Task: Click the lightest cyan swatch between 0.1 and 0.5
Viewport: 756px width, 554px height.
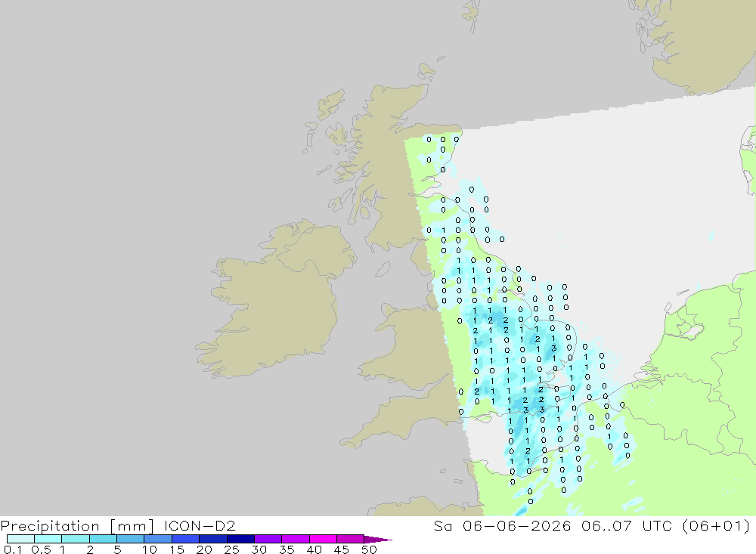Action: coord(20,539)
